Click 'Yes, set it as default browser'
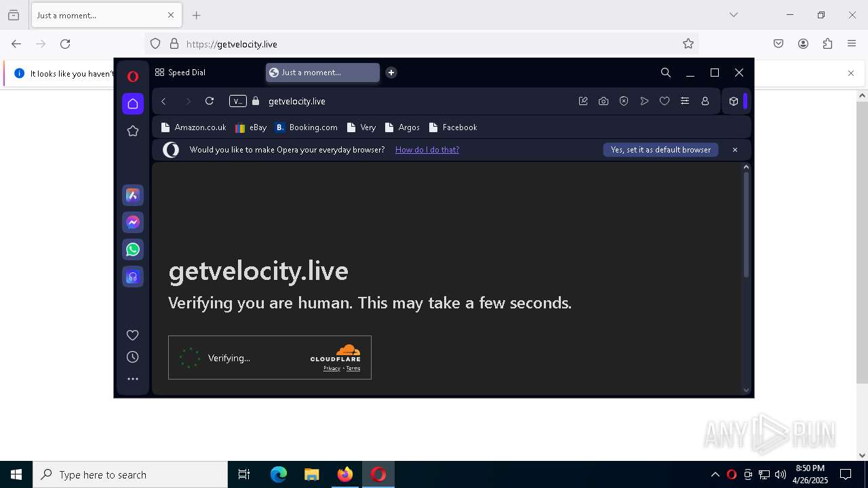Image resolution: width=868 pixels, height=488 pixels. click(660, 150)
